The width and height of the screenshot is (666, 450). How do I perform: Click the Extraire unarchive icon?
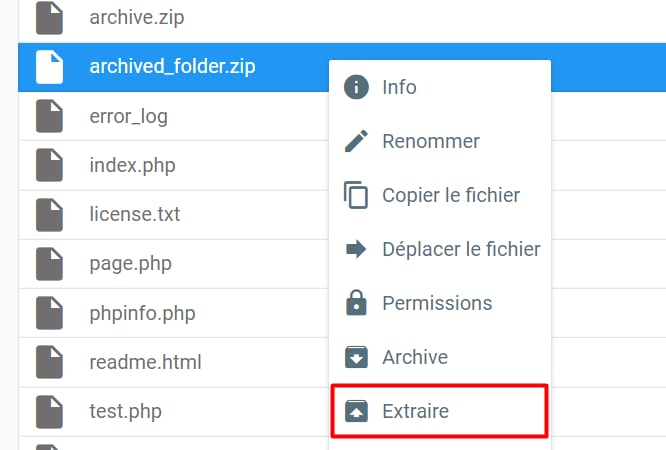[x=355, y=411]
